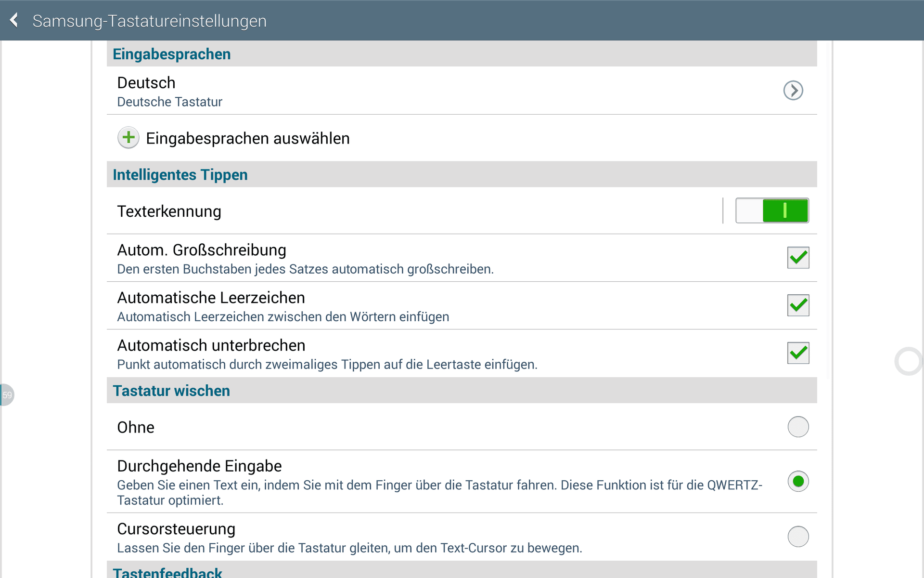Image resolution: width=924 pixels, height=578 pixels.
Task: Tap Automatische Leerzeichen label
Action: [x=211, y=298]
